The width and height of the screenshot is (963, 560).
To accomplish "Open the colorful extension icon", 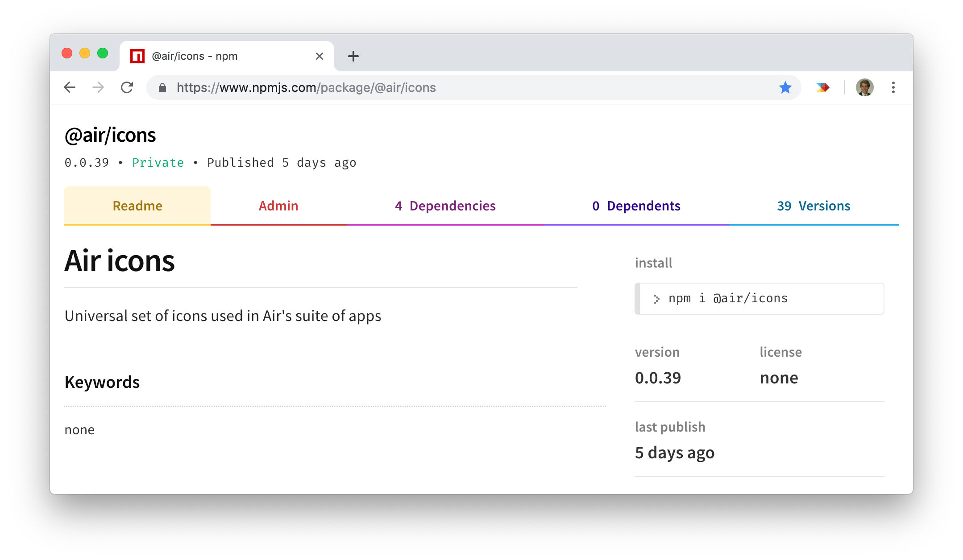I will [822, 87].
